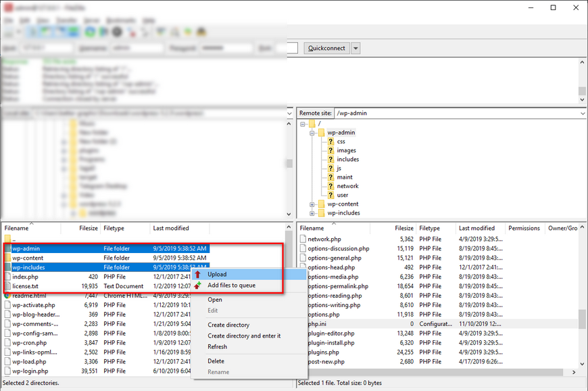588x391 pixels.
Task: Open the Quickconnect history dropdown arrow
Action: 356,48
